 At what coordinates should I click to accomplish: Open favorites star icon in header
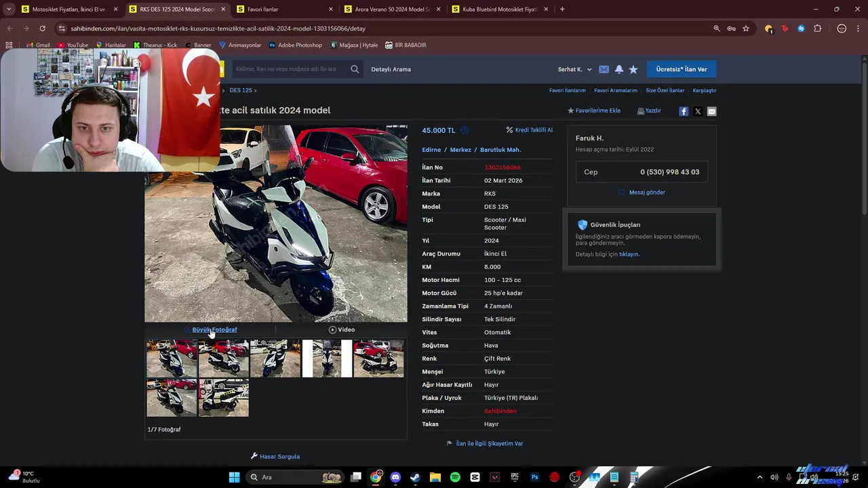(633, 69)
